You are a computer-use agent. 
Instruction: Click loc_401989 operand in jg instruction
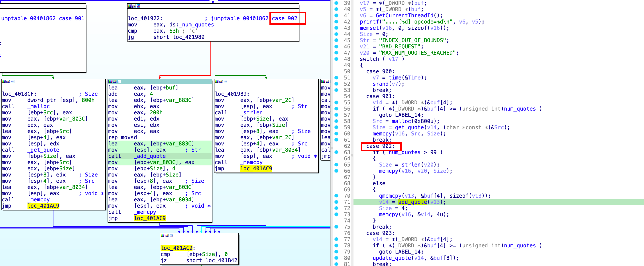coord(189,37)
